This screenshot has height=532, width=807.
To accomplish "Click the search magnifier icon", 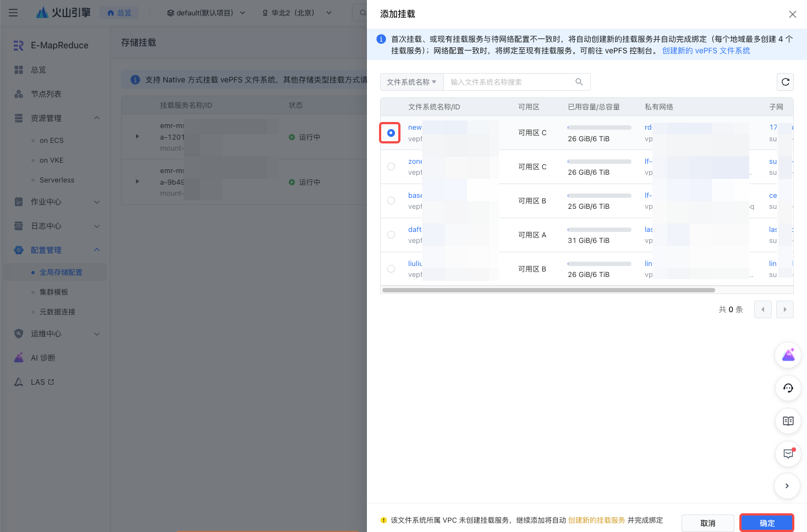I will (x=579, y=82).
